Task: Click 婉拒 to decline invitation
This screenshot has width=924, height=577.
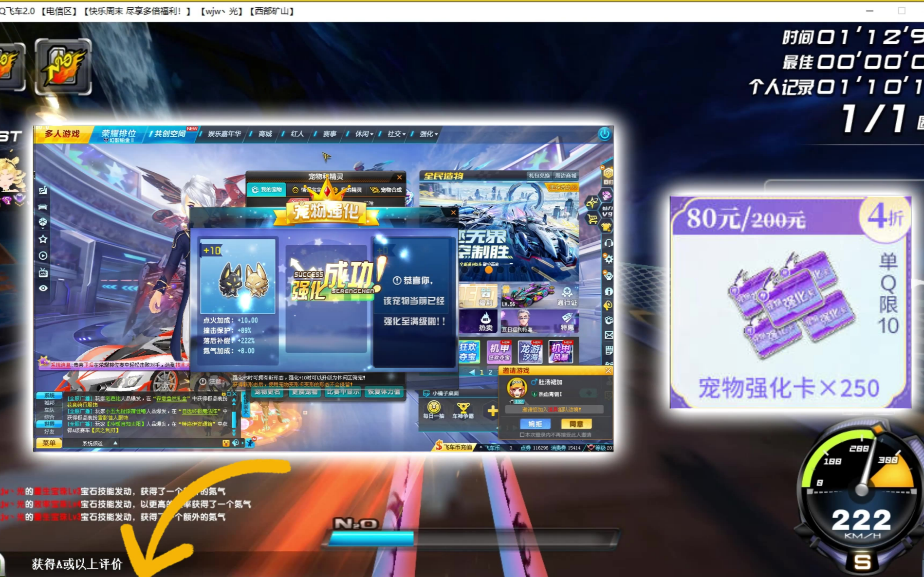Action: click(x=535, y=424)
